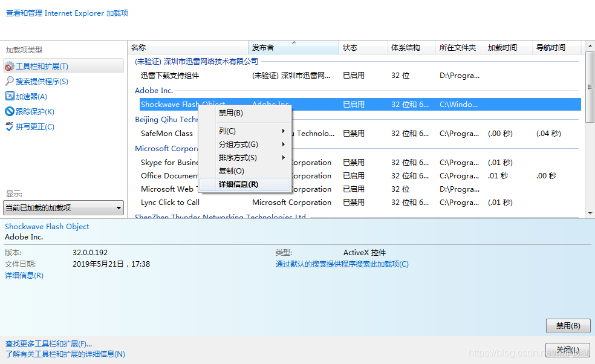Select the 迅雷下载支持组件 add-on row

tap(360, 76)
